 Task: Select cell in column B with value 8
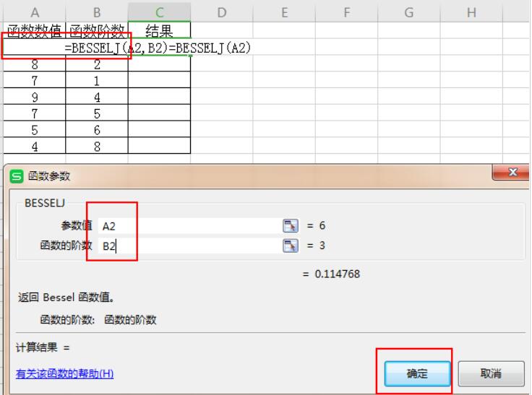97,146
